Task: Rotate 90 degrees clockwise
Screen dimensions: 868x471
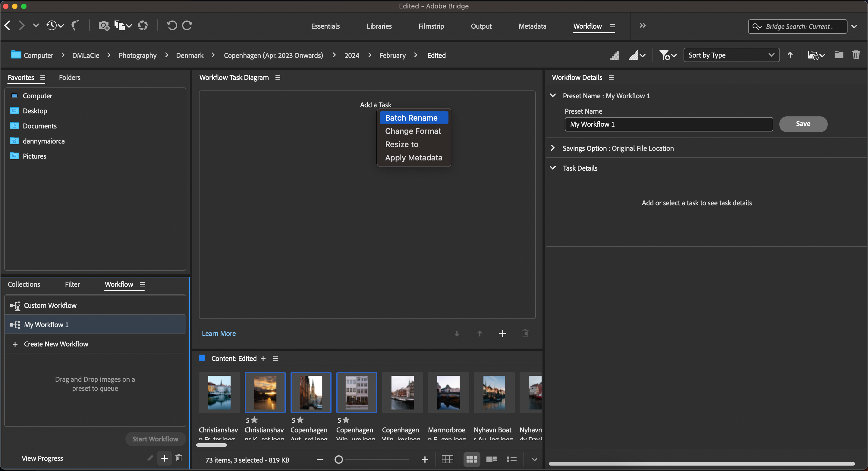Action: (x=187, y=26)
